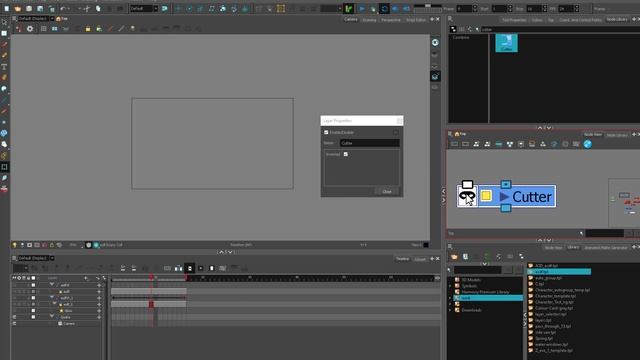Click the Node Library search field
This screenshot has height=360, width=640.
click(x=559, y=29)
